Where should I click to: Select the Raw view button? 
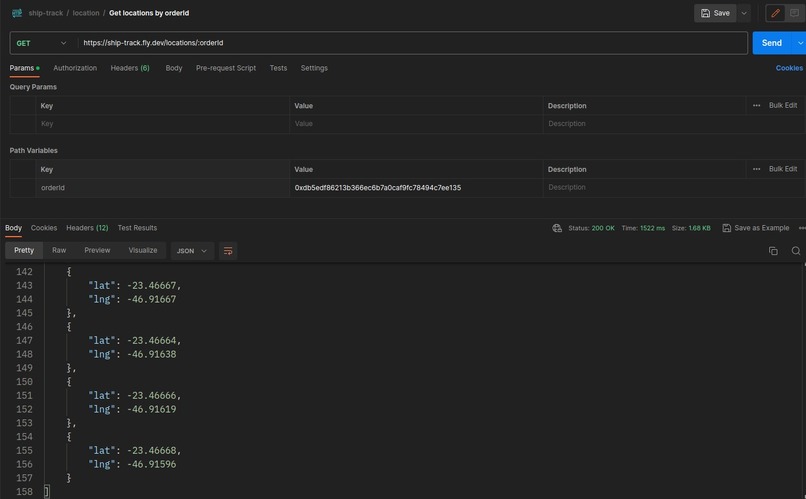click(x=59, y=250)
